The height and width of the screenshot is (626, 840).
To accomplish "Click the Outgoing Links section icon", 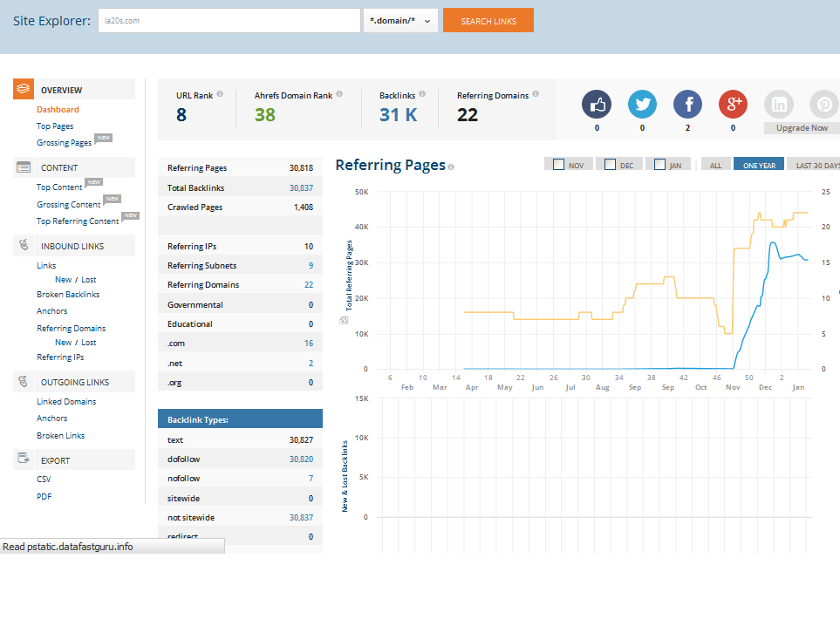I will point(23,381).
